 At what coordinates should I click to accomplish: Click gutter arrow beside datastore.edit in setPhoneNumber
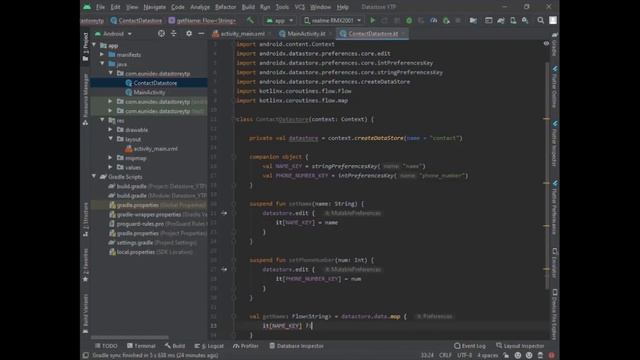point(224,269)
